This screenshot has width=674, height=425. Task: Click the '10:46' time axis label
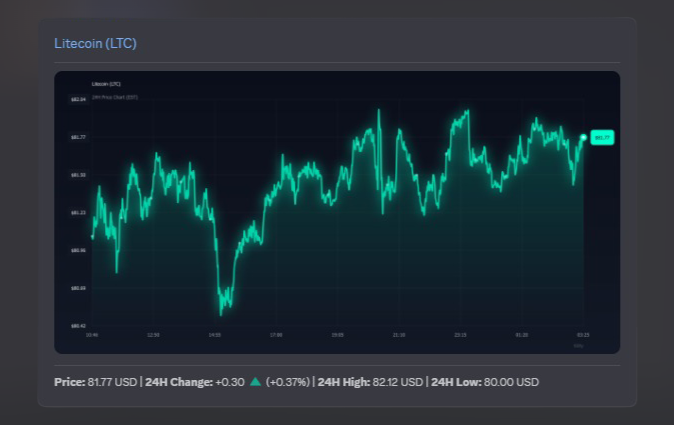click(x=92, y=335)
